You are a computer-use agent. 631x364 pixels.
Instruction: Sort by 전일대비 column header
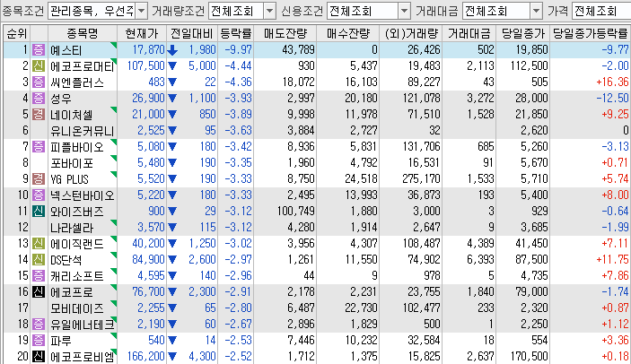pyautogui.click(x=192, y=34)
